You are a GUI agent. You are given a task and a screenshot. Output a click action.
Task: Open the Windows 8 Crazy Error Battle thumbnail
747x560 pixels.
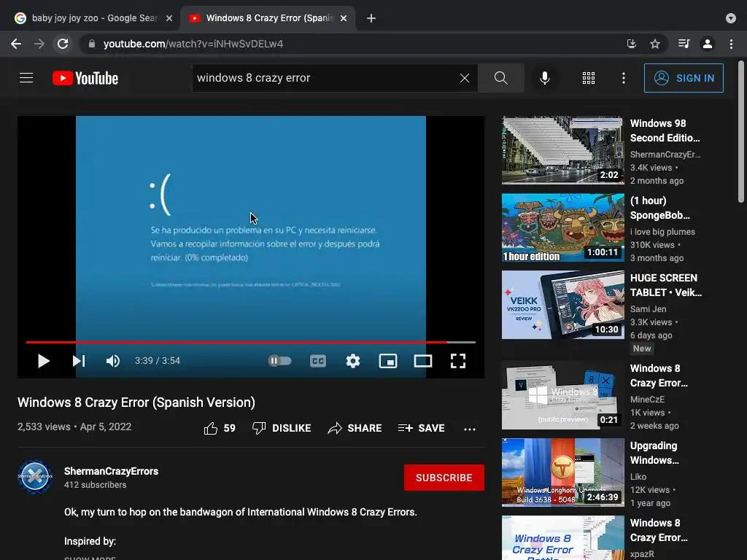click(562, 537)
